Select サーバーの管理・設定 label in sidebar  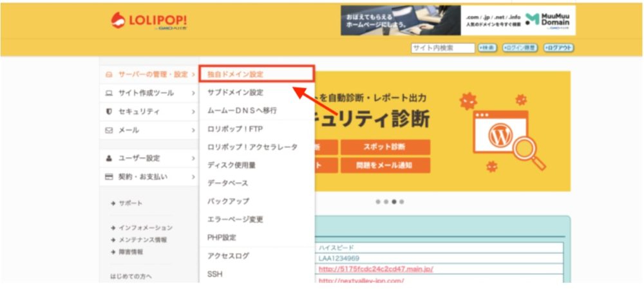tap(153, 75)
